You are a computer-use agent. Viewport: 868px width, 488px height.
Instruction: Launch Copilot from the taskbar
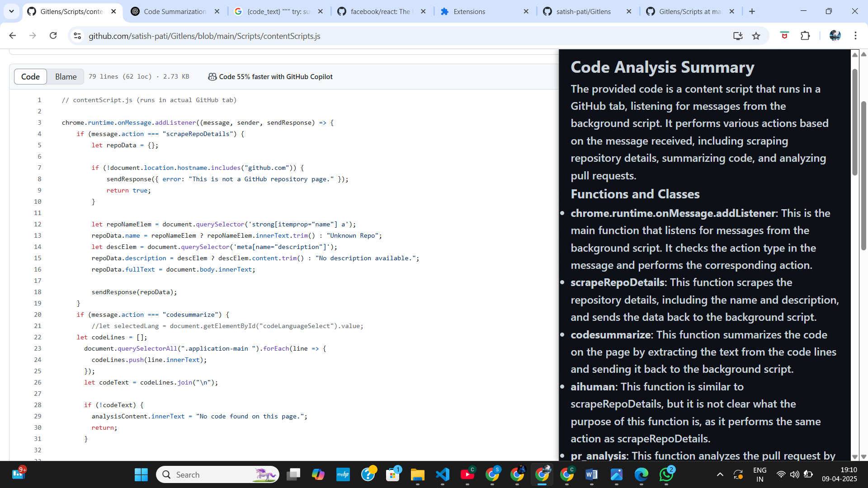[x=318, y=474]
